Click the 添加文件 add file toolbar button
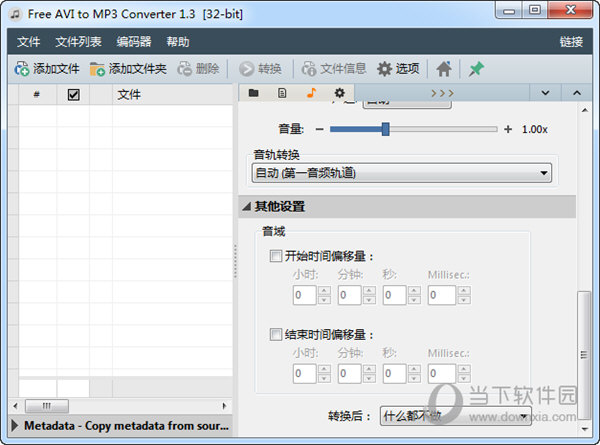The image size is (600, 445). [47, 69]
